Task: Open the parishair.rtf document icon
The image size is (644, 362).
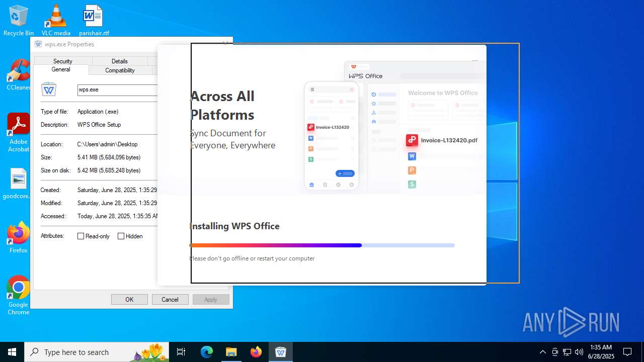Action: (94, 20)
